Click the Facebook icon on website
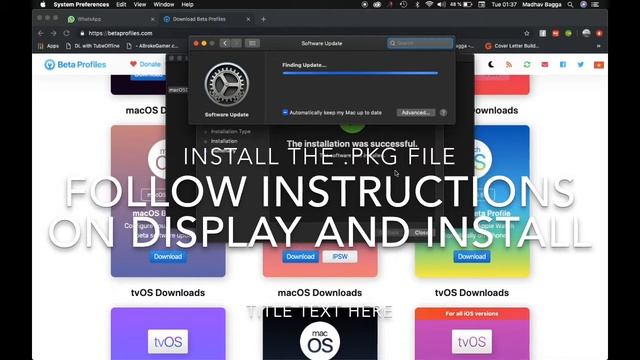 (563, 64)
